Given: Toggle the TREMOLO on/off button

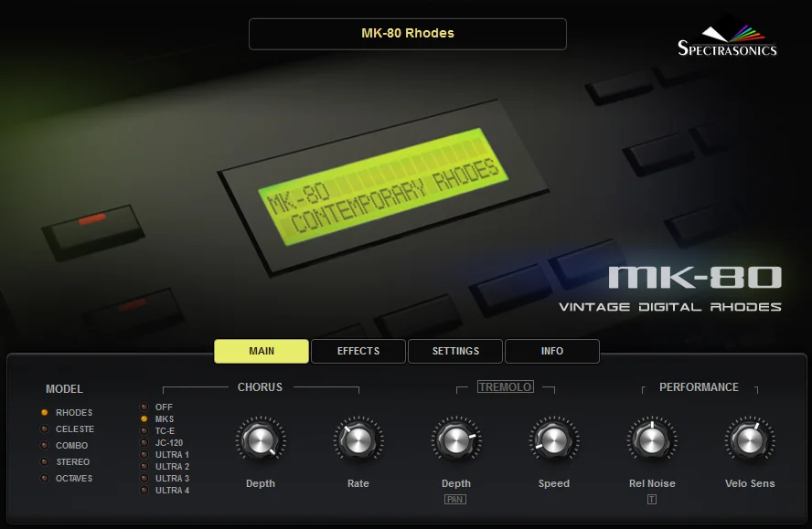Looking at the screenshot, I should (506, 386).
